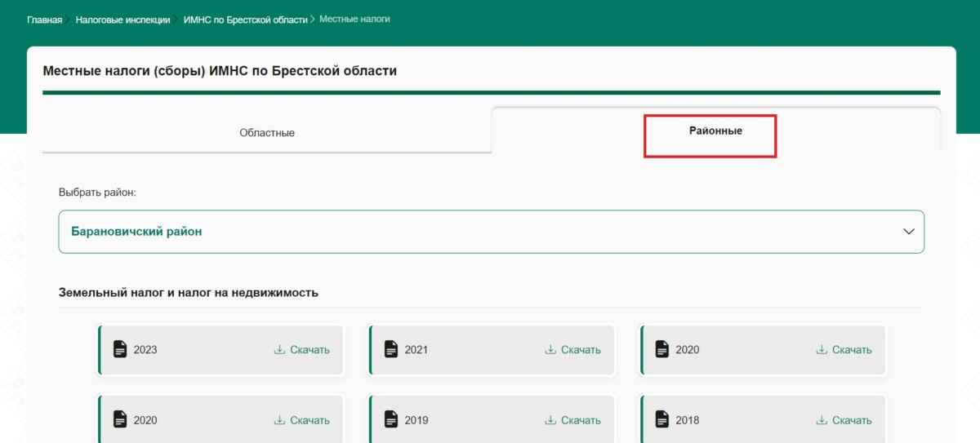Click the document icon on the 2021 file
Image resolution: width=980 pixels, height=443 pixels.
[391, 349]
